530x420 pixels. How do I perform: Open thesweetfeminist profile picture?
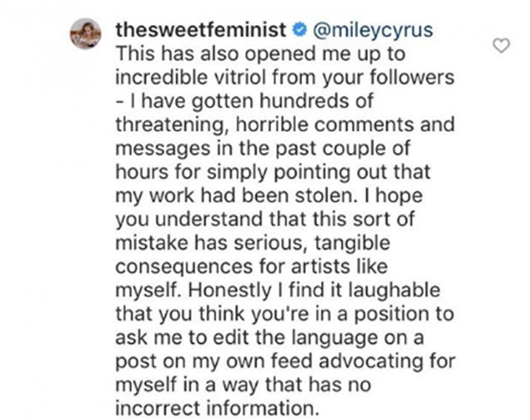pos(85,34)
